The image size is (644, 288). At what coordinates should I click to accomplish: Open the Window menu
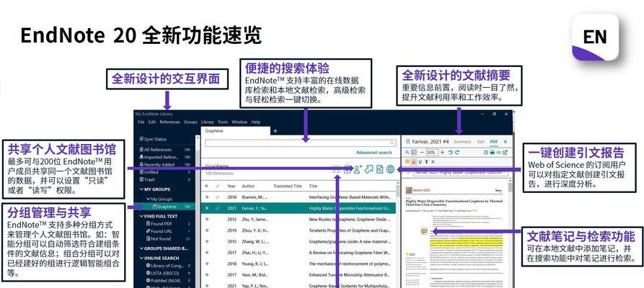point(239,122)
